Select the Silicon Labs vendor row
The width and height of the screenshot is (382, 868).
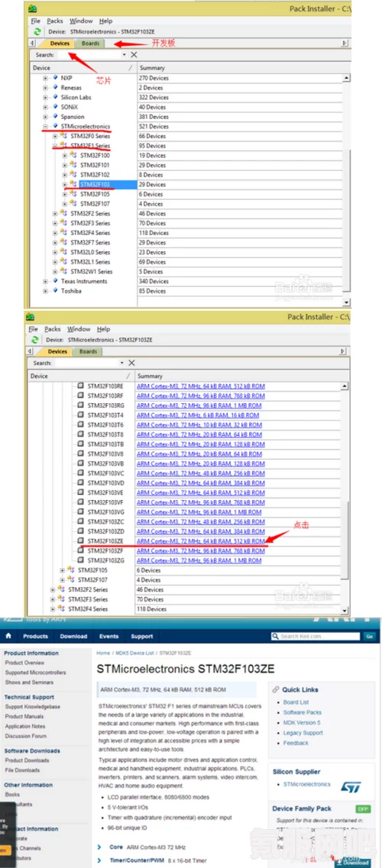(x=76, y=98)
